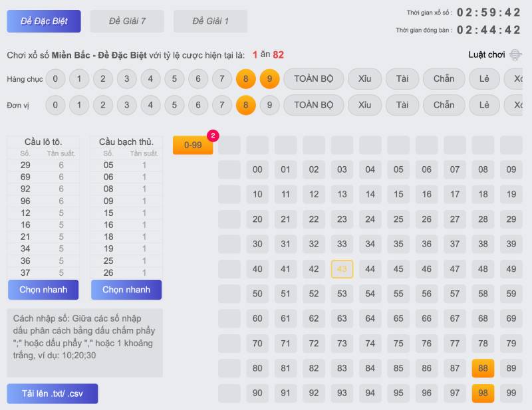Choose Xỉu in the Đơn vị row
The image size is (532, 410).
pos(364,105)
